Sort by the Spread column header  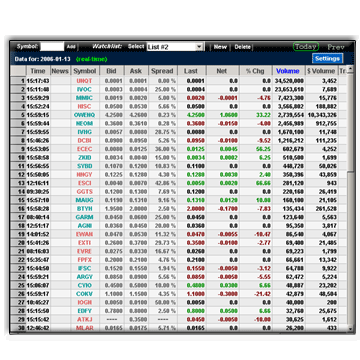[162, 71]
